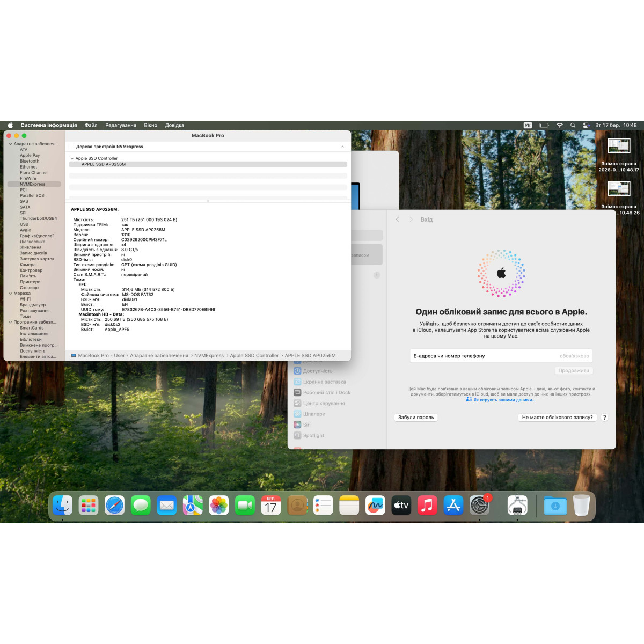Click Не маєте облікового запису? button
This screenshot has width=644, height=644.
(558, 417)
